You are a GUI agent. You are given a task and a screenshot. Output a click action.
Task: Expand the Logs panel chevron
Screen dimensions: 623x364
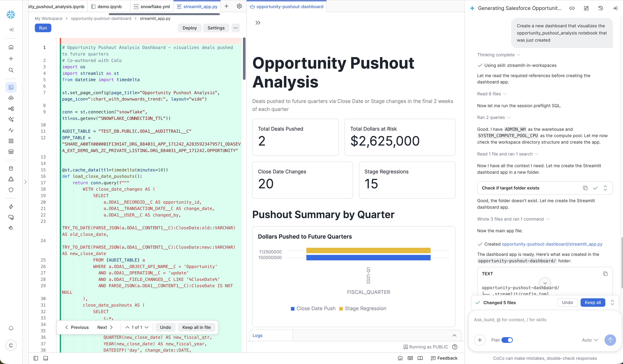[454, 335]
